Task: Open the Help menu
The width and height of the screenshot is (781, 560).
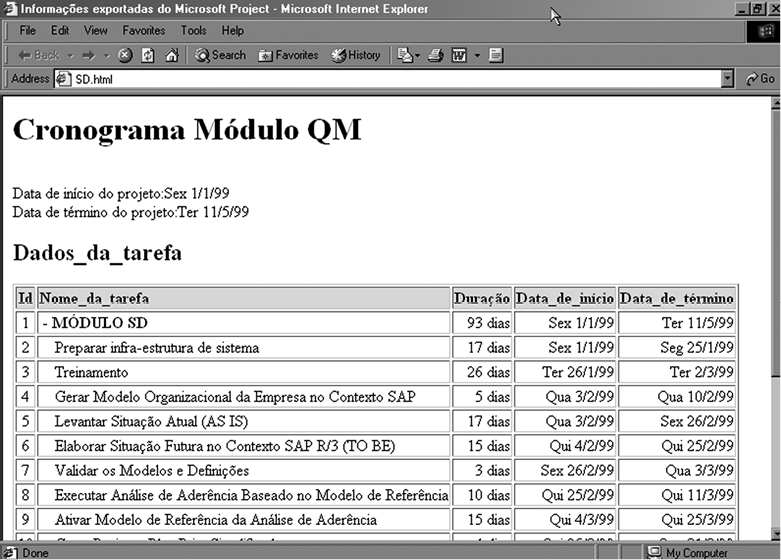Action: click(x=233, y=31)
